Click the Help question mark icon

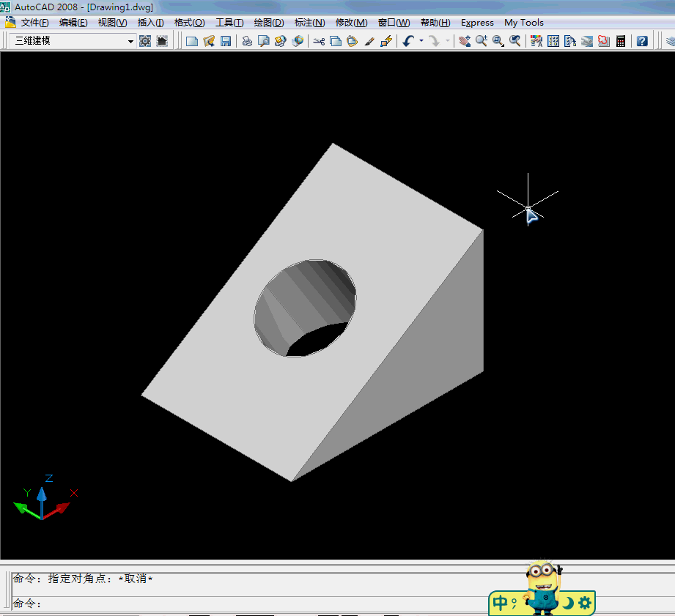coord(642,41)
